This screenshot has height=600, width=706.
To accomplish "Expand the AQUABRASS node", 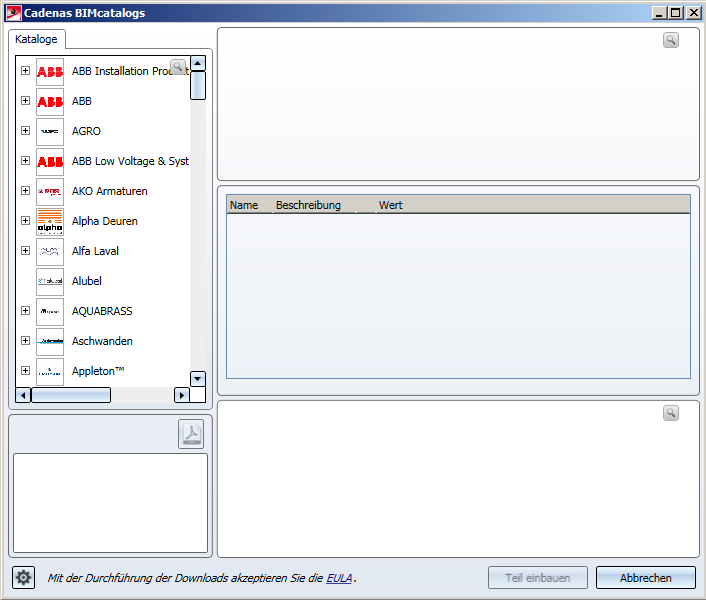I will click(x=26, y=311).
